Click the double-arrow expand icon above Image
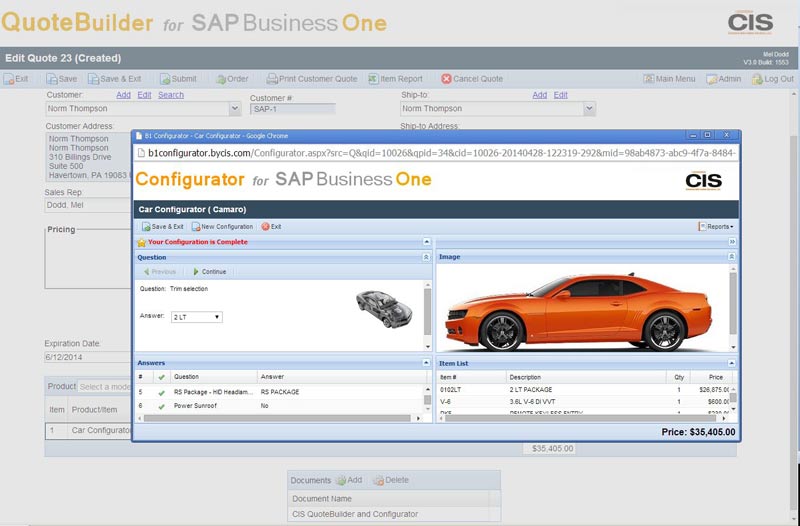This screenshot has width=800, height=526. [732, 242]
